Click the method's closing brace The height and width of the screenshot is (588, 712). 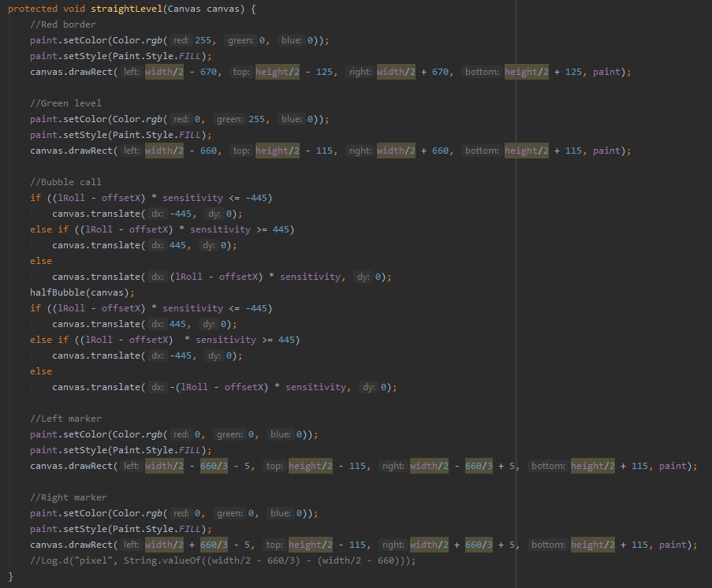coord(11,576)
